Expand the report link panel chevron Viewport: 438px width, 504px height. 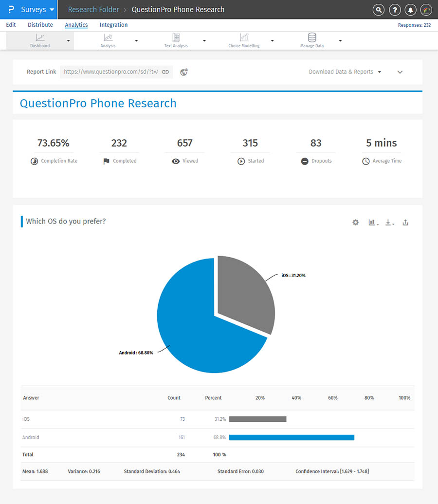pos(400,72)
